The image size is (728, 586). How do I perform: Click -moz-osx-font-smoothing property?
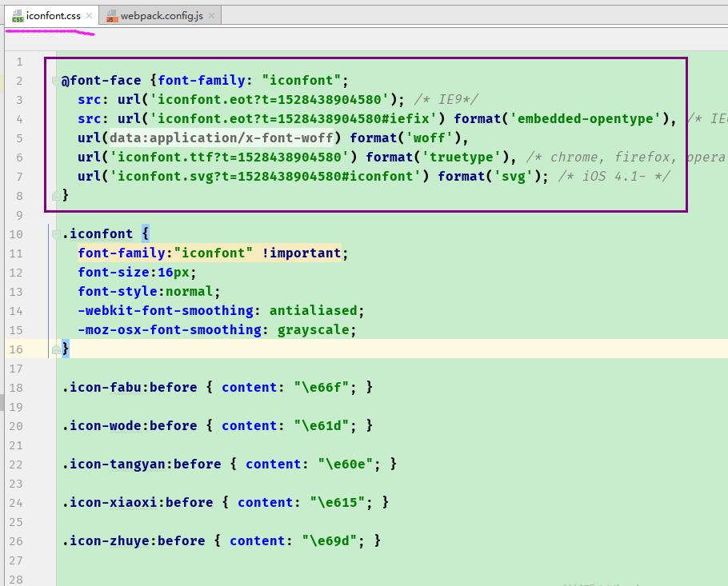click(x=170, y=330)
